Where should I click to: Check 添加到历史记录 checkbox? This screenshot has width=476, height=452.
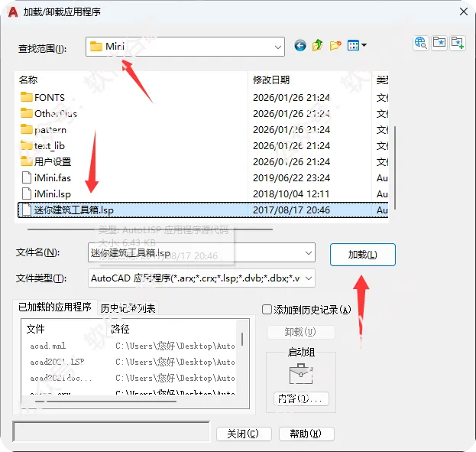click(x=267, y=310)
